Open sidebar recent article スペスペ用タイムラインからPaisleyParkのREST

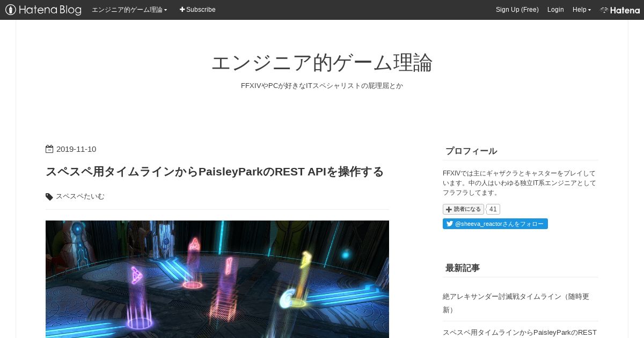pos(519,333)
